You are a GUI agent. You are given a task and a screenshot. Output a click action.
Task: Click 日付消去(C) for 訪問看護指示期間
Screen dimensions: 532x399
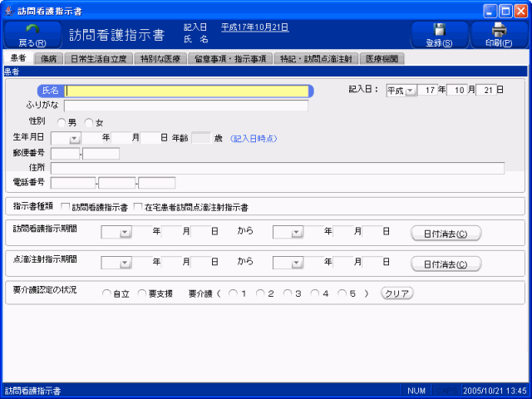click(x=446, y=234)
